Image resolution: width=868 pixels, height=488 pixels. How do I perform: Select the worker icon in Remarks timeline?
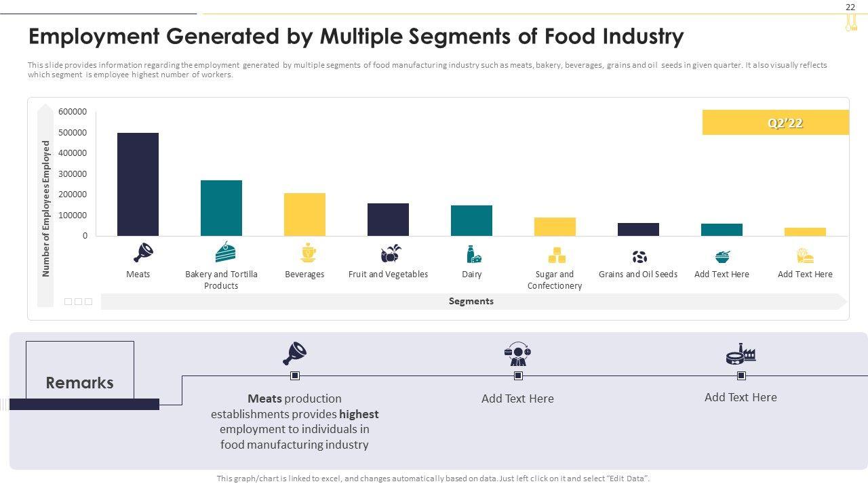tap(517, 354)
